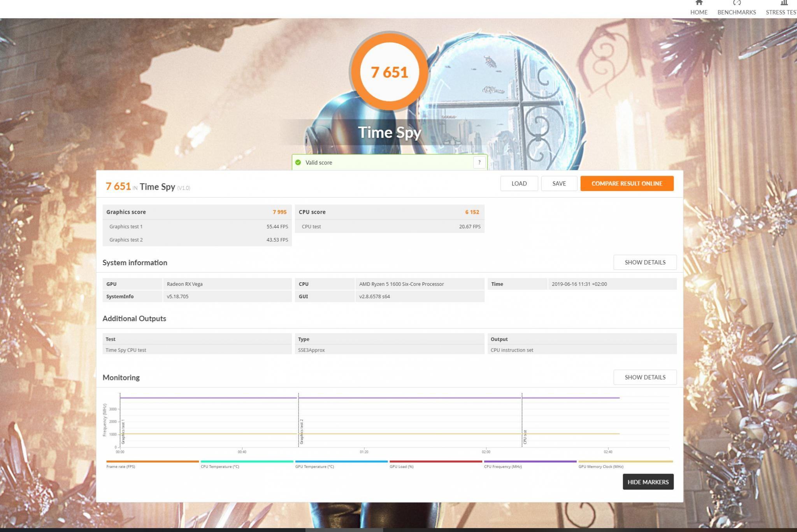Expand Monitoring section with SHOW DETAILS

(x=644, y=377)
